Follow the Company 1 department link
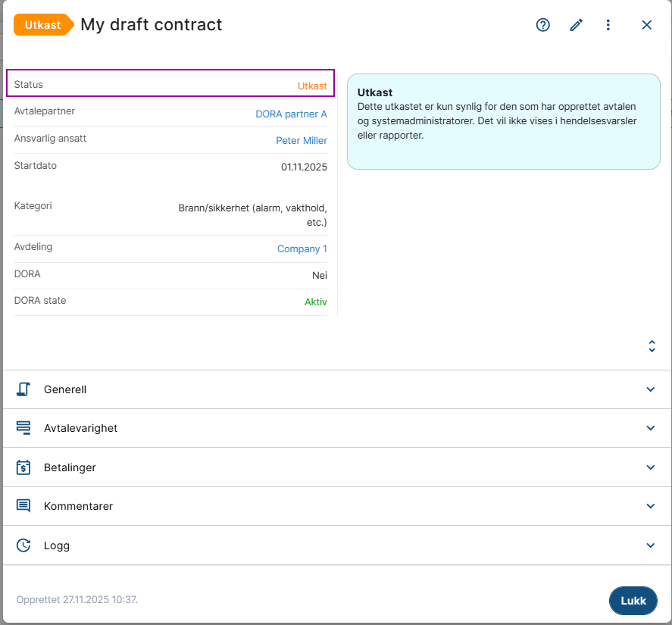Viewport: 672px width, 625px height. coord(302,249)
